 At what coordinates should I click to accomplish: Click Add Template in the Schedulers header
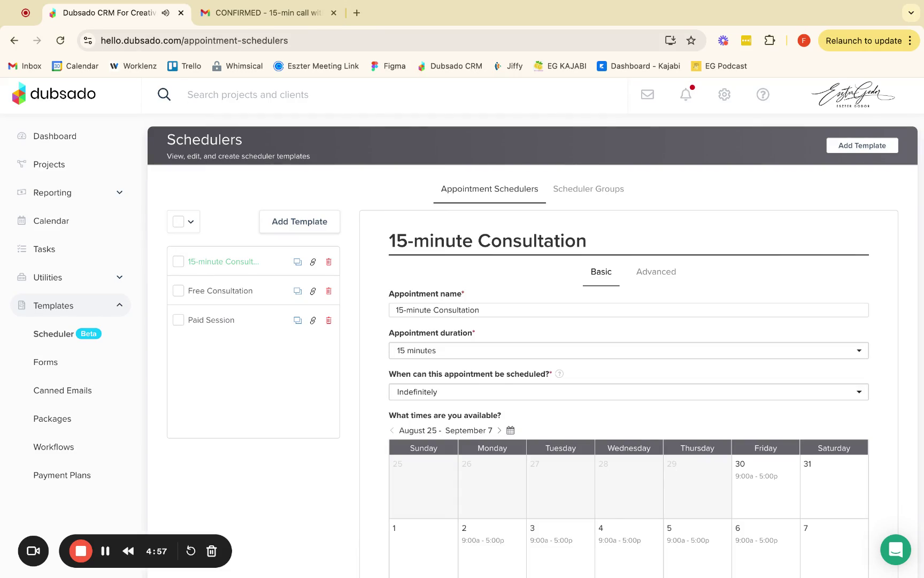pos(862,146)
